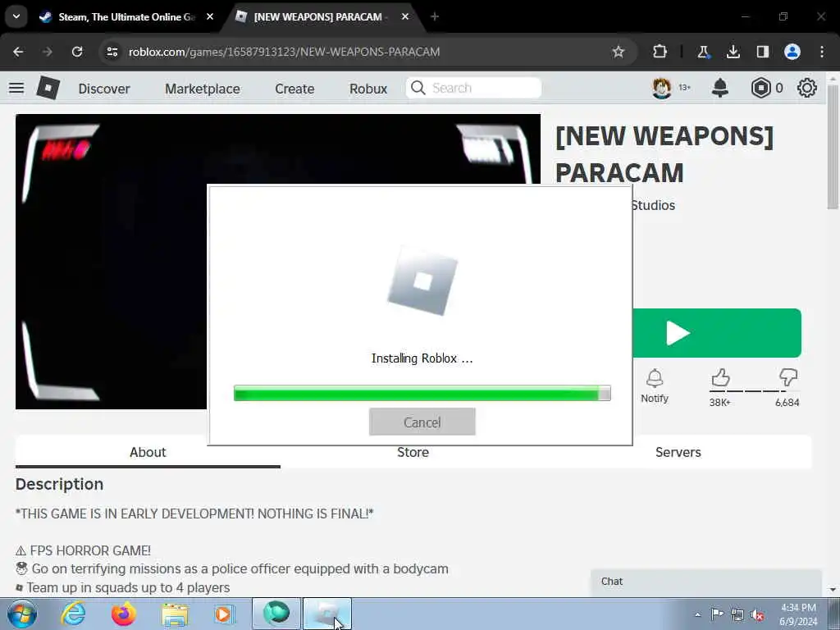The image size is (840, 630).
Task: Open the tab search dropdown arrow
Action: (16, 16)
